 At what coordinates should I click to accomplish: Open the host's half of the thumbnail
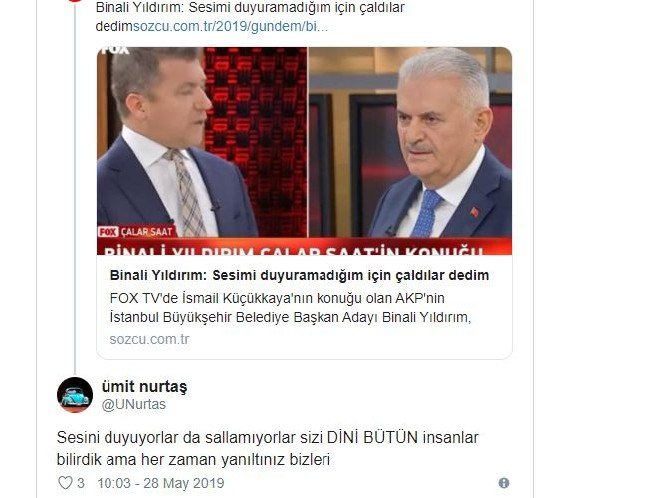coord(202,142)
